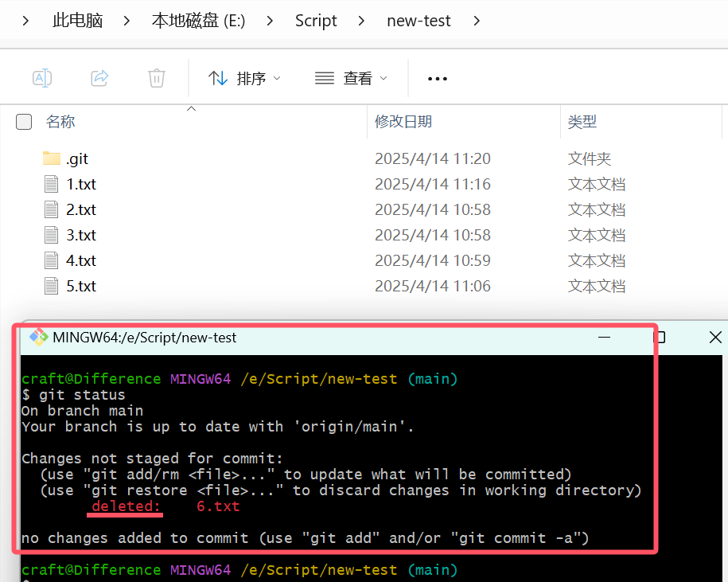Viewport: 728px width, 582px height.
Task: Open the 查看 view dropdown
Action: pos(351,78)
